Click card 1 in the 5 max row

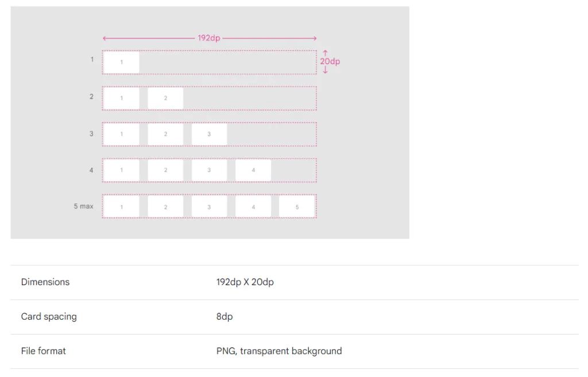pos(121,207)
